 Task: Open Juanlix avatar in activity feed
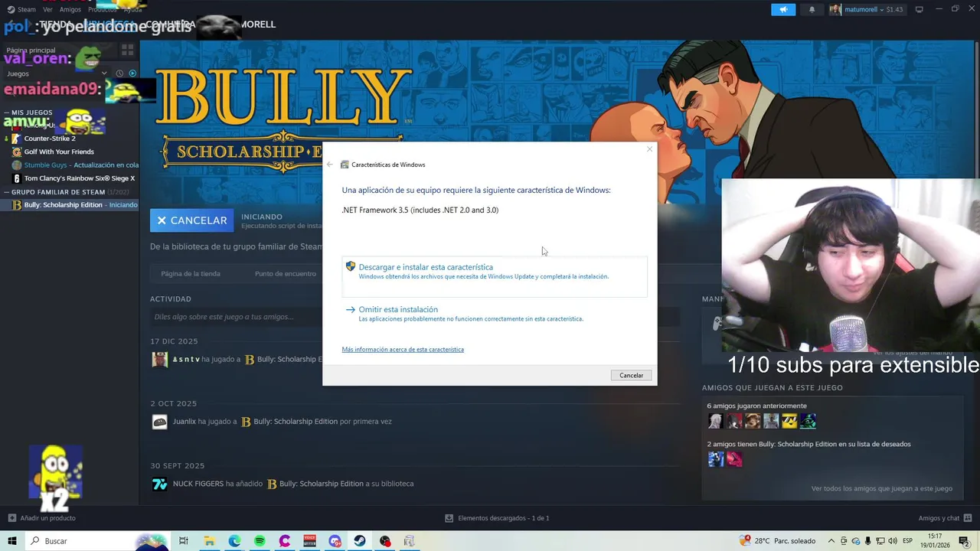click(x=160, y=422)
